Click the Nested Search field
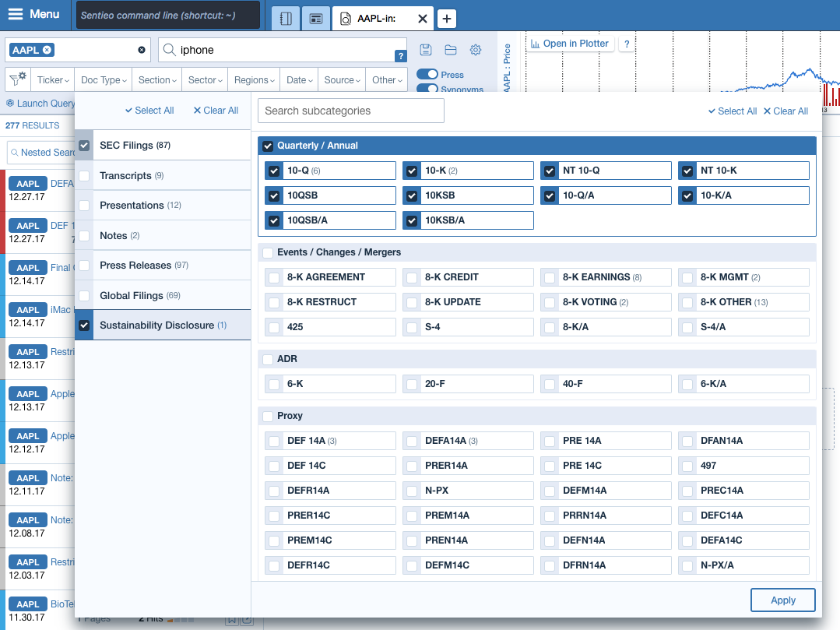 pyautogui.click(x=42, y=153)
